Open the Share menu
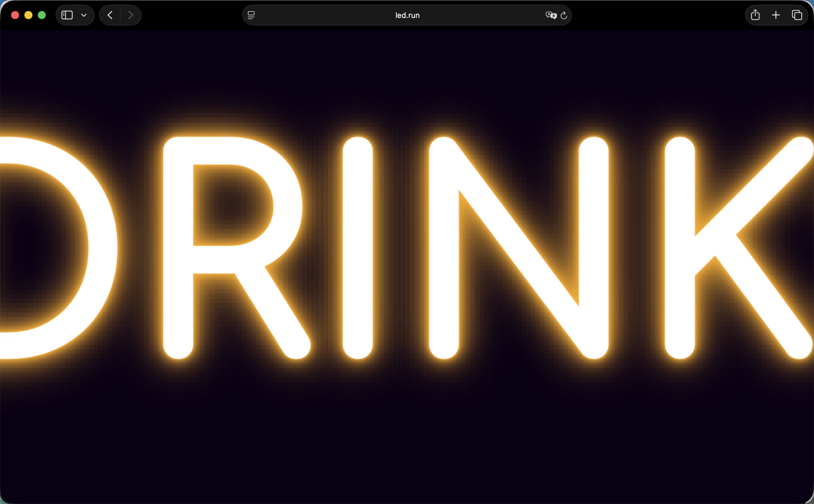This screenshot has height=504, width=814. pos(755,15)
